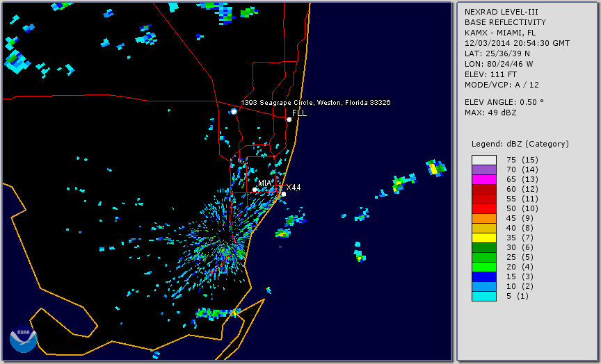This screenshot has height=364, width=601.
Task: Click the 'MIA' map label
Action: coord(265,183)
